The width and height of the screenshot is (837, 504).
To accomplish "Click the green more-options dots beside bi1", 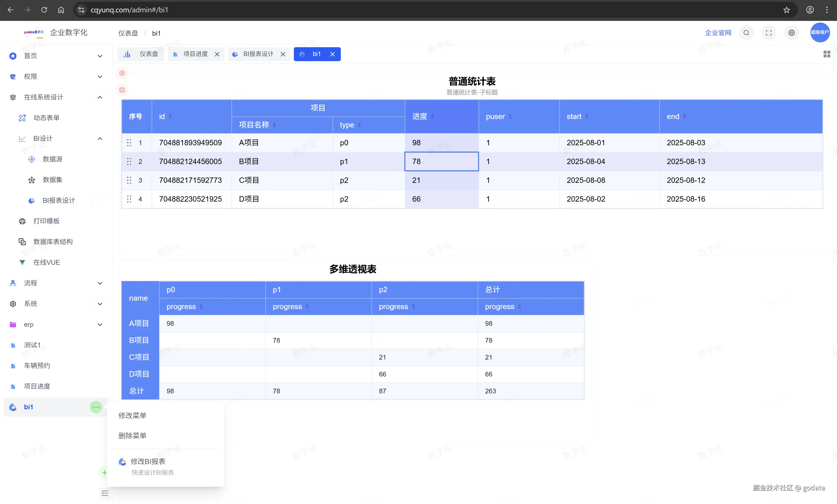I will [x=96, y=407].
